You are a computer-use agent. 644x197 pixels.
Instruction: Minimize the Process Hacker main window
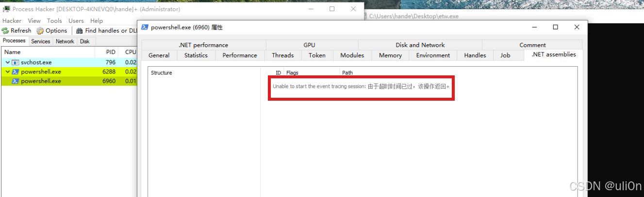tap(311, 9)
